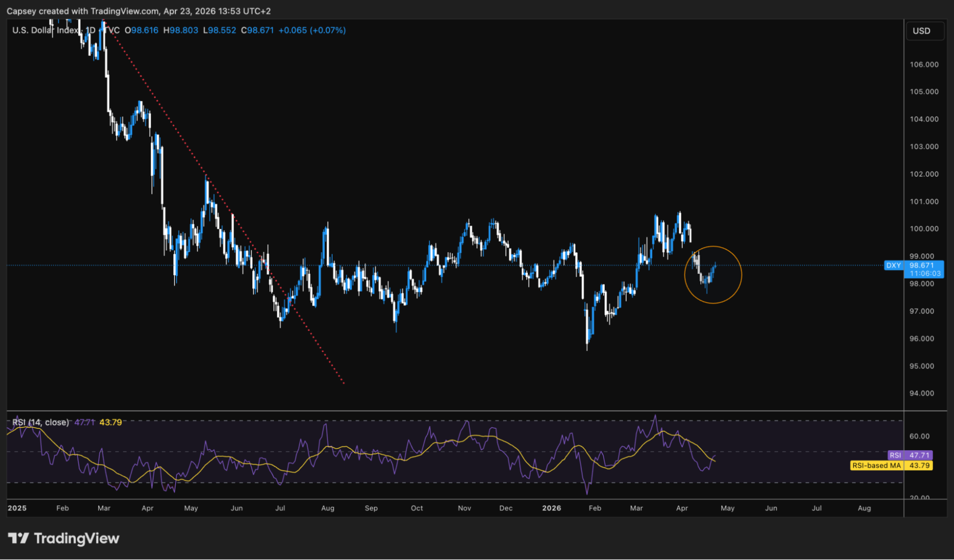The height and width of the screenshot is (560, 954).
Task: Click the 1D interval label in legend
Action: click(x=90, y=30)
